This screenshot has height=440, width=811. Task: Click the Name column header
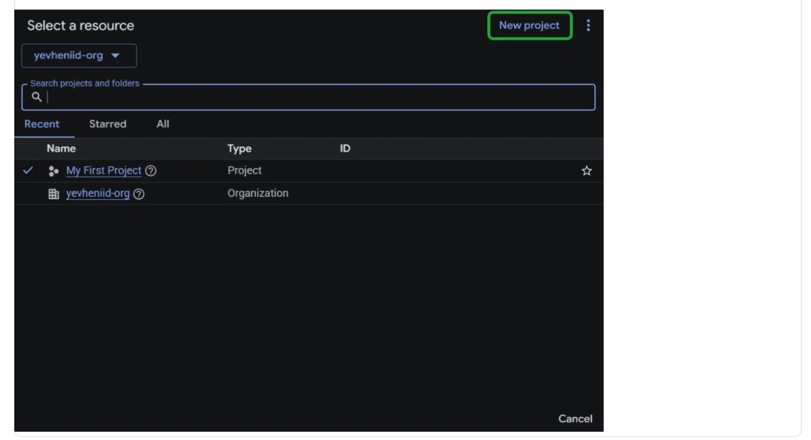pos(61,148)
